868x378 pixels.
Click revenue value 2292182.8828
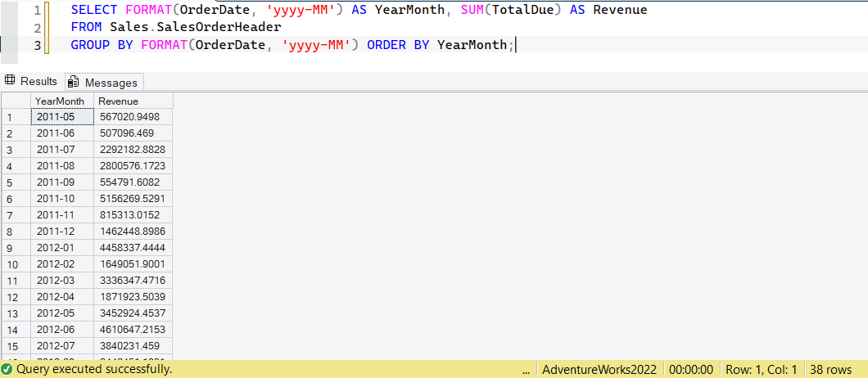tap(133, 150)
